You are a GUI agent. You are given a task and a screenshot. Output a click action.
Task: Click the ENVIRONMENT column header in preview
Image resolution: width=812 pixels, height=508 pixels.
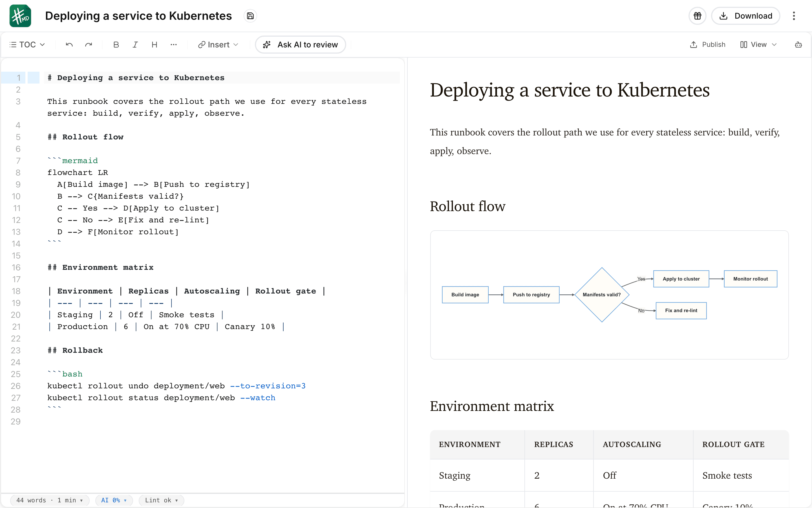[x=477, y=444]
